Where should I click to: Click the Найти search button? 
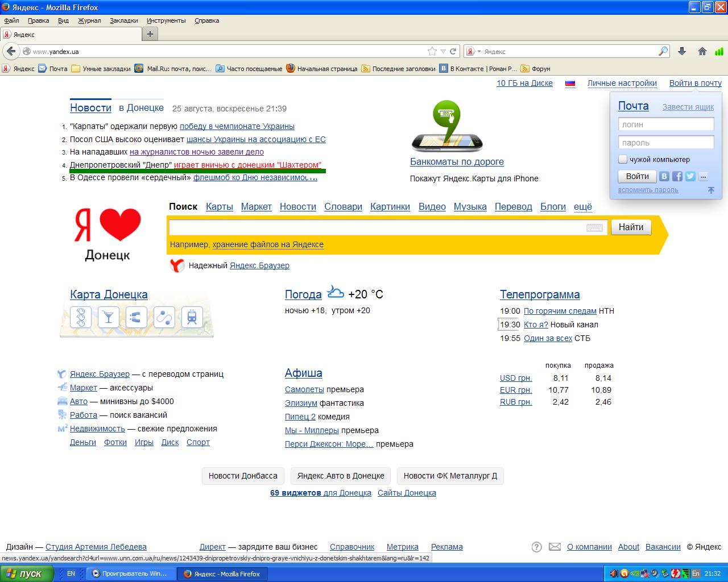[631, 227]
